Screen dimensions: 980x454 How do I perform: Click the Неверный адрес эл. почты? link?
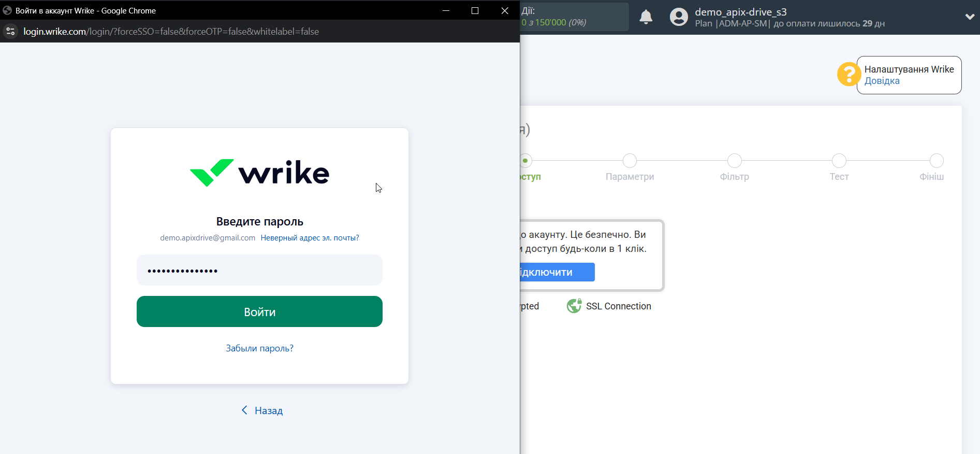[x=310, y=238]
